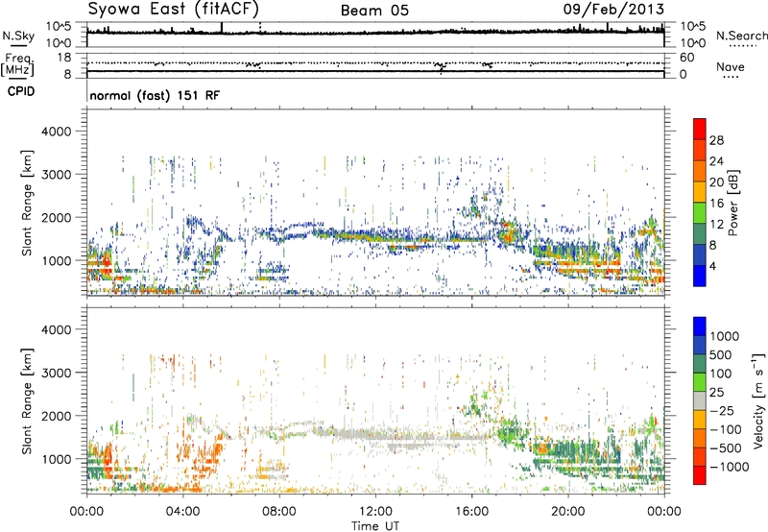Click the '-25' Velocity colorbar value
This screenshot has height=532, width=768.
pyautogui.click(x=724, y=411)
